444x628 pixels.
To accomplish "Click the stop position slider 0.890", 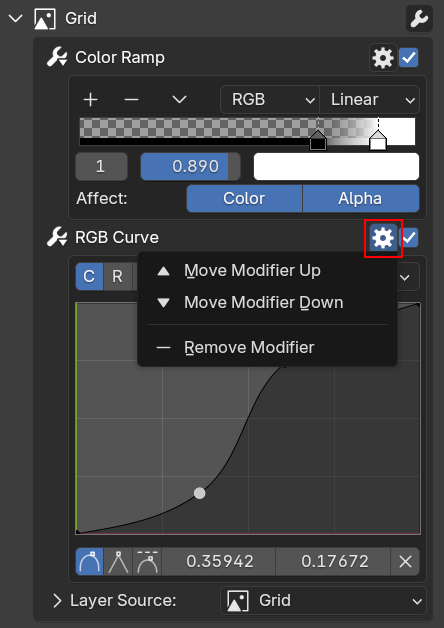I will pos(191,166).
